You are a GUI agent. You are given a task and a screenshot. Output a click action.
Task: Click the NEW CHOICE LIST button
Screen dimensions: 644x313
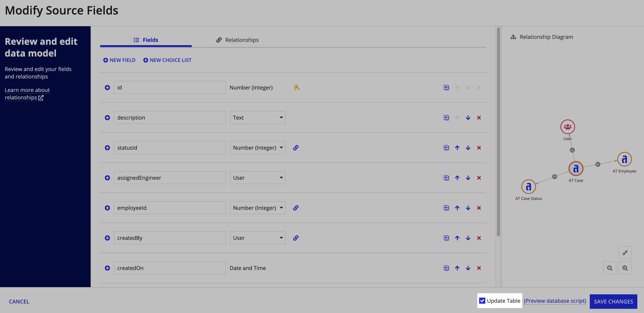click(x=167, y=60)
